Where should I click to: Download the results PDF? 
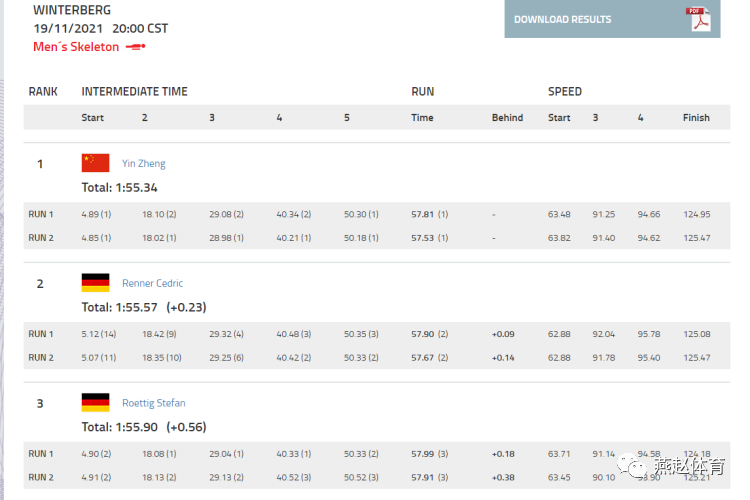point(612,19)
